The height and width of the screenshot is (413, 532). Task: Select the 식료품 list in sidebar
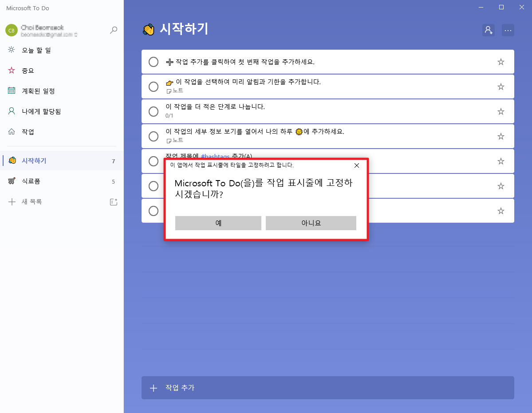click(x=62, y=181)
